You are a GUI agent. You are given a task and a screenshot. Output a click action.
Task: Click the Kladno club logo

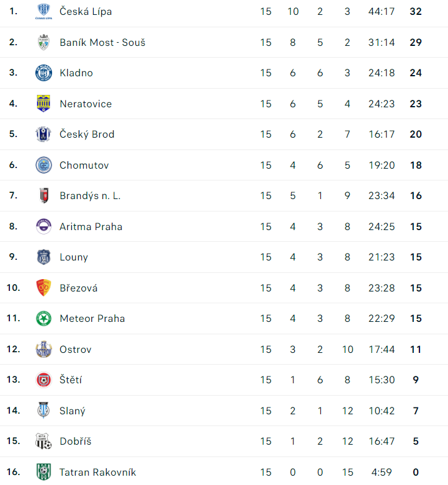click(43, 73)
